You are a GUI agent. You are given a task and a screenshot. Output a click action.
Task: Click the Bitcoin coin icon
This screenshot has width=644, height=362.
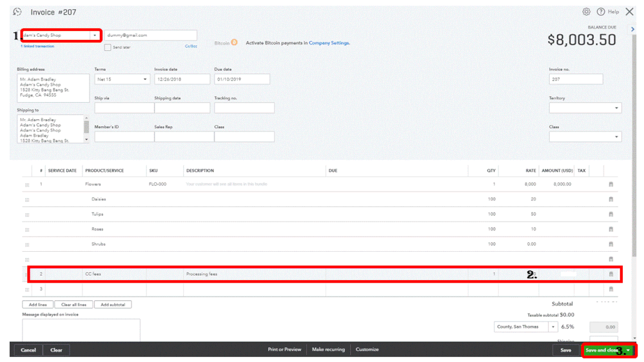[x=234, y=43]
